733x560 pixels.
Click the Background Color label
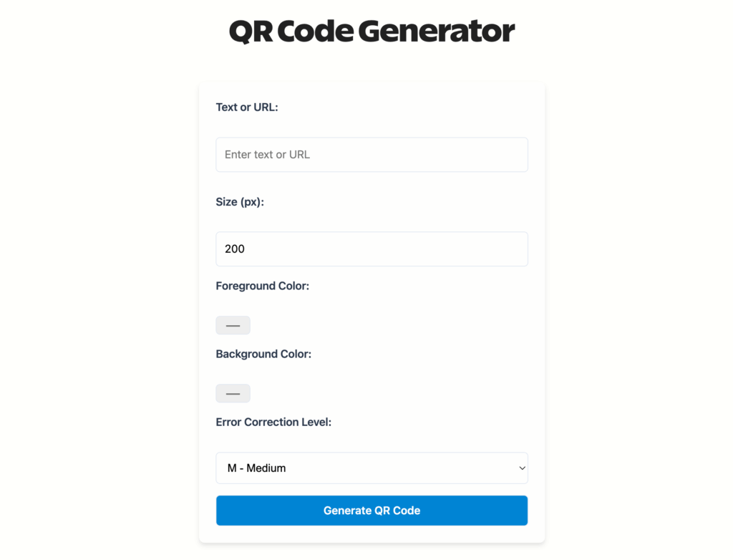263,353
